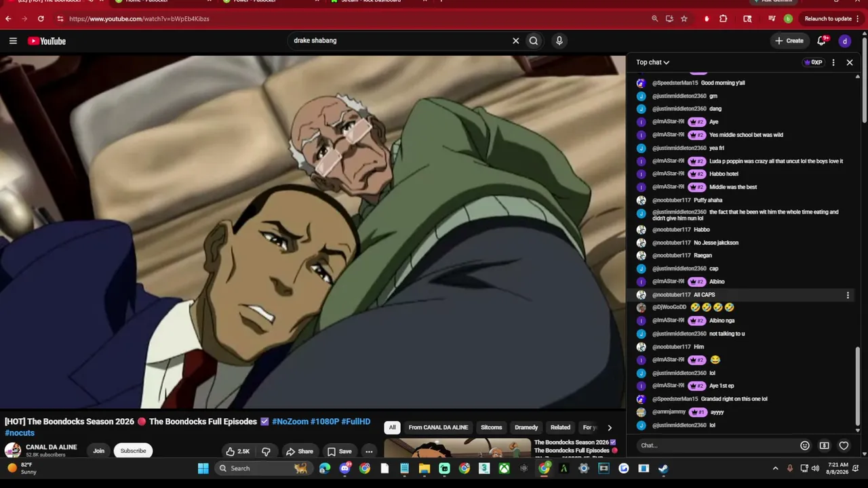
Task: Close the live chat panel
Action: coord(850,62)
